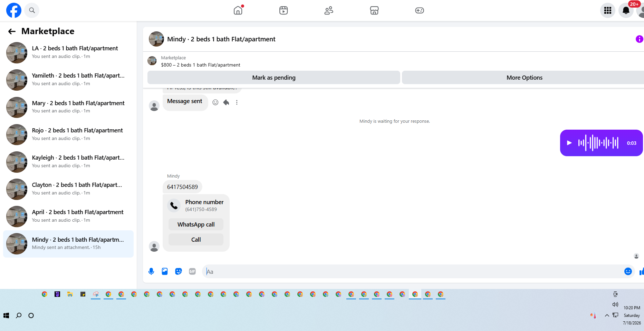Viewport: 644px width, 331px height.
Task: Open the Facebook logo home link
Action: pyautogui.click(x=14, y=10)
